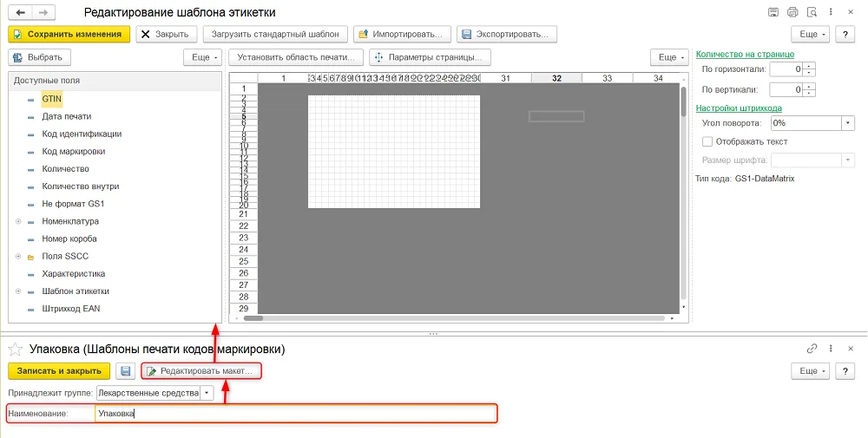The image size is (868, 438).
Task: Click the selected cell in column 32
Action: click(556, 116)
